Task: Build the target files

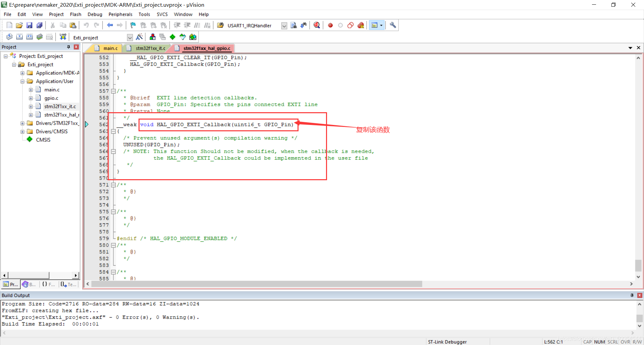Action: click(x=19, y=37)
